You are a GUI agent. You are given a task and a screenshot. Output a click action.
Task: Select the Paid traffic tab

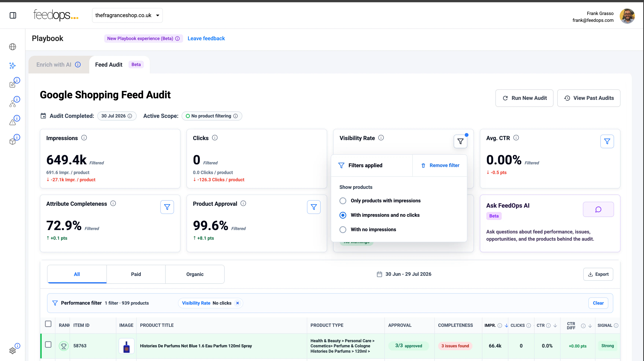[x=136, y=274]
